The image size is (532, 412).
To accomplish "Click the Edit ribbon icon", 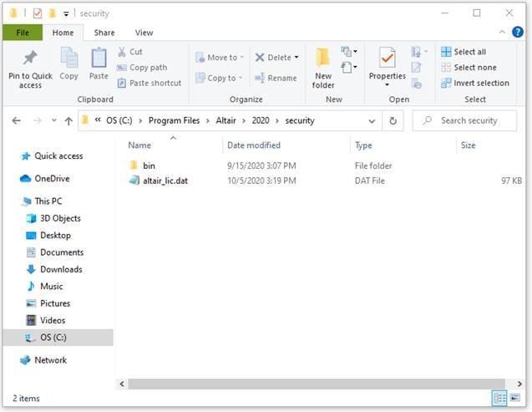I will click(x=416, y=68).
